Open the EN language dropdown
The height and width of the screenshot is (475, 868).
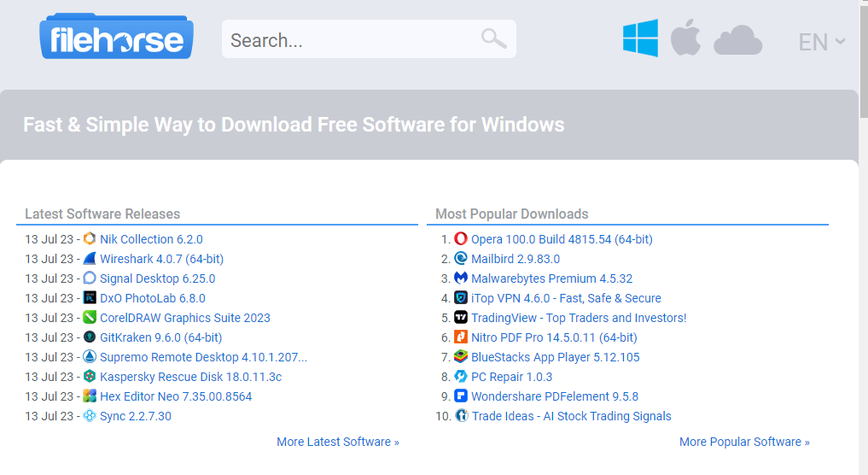pos(822,42)
